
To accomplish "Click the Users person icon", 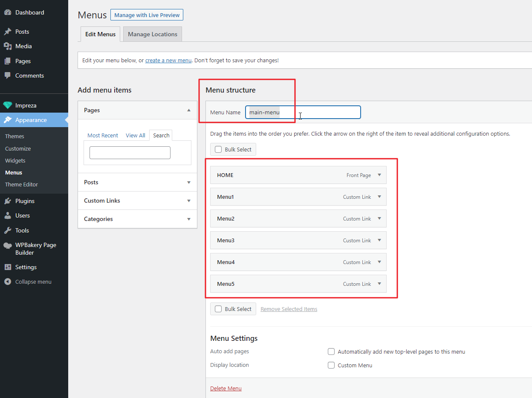I will pyautogui.click(x=8, y=215).
